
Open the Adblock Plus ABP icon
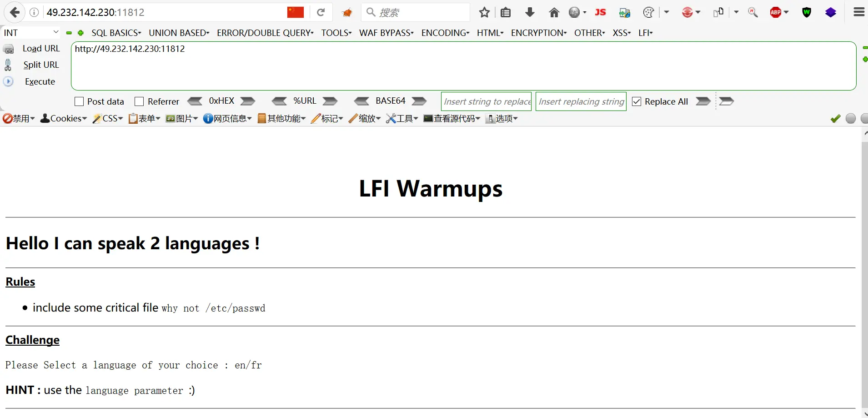coord(776,12)
